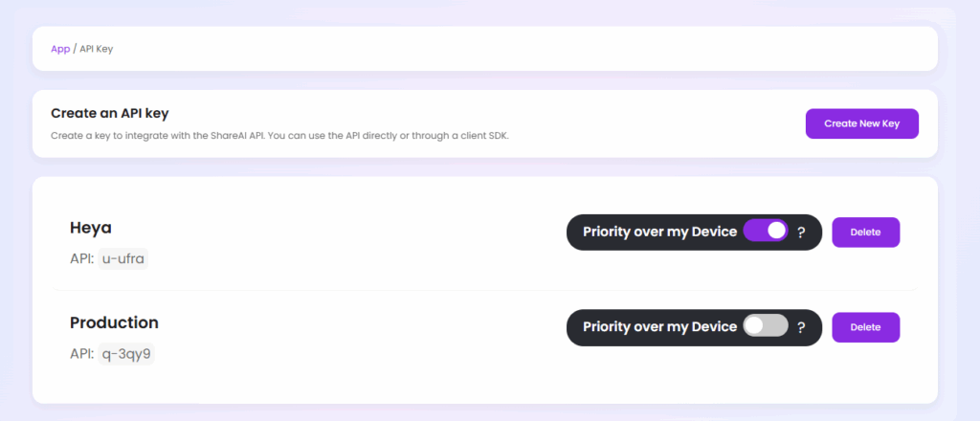
Task: Disable Priority over my Device for Heya
Action: click(x=766, y=231)
